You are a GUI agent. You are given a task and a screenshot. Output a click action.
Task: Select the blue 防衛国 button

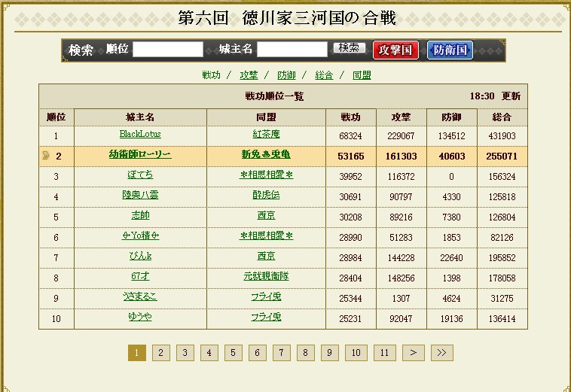coord(450,50)
